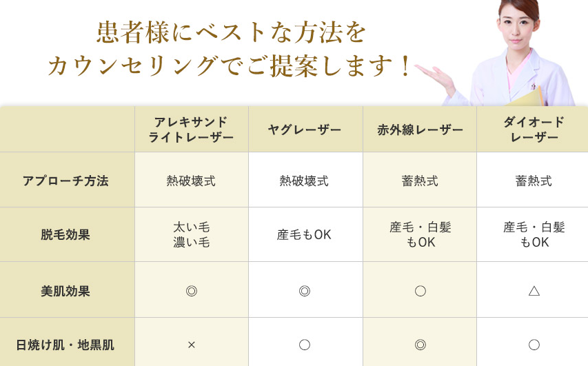This screenshot has height=366, width=588.
Task: Click the circle in 赤外線レーザー 美肌効果 cell
Action: 420,291
